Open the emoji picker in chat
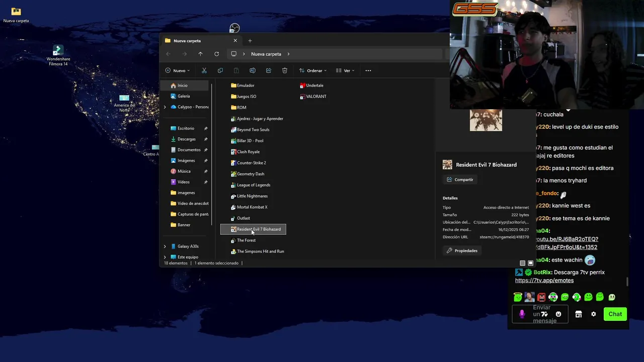The width and height of the screenshot is (644, 362). [x=558, y=314]
